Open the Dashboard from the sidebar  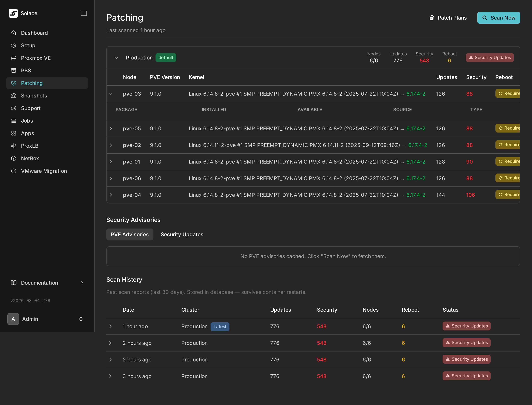click(34, 33)
